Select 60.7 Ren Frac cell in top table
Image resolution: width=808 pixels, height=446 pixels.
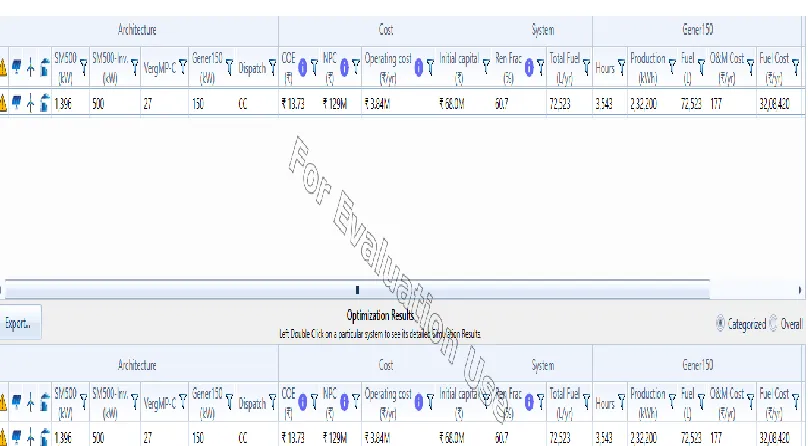501,104
